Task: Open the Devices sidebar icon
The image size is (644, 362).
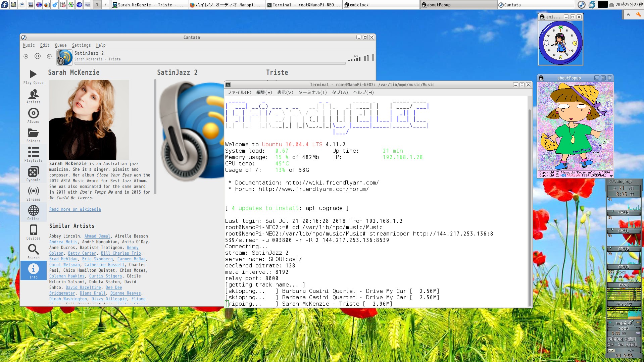Action: [33, 232]
